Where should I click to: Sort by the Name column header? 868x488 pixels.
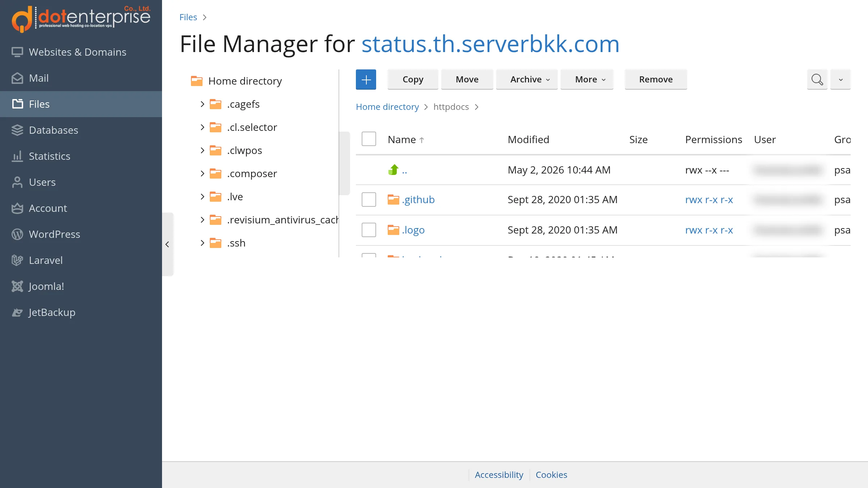click(x=406, y=140)
